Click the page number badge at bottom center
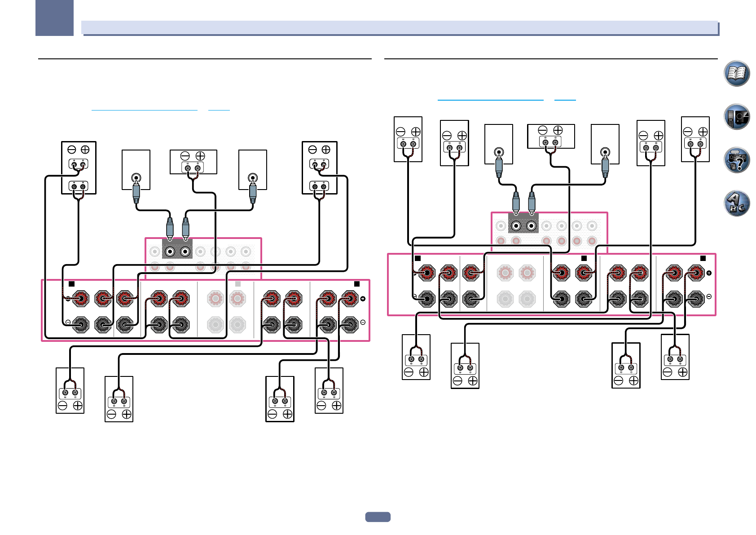The width and height of the screenshot is (756, 535). coord(378,517)
